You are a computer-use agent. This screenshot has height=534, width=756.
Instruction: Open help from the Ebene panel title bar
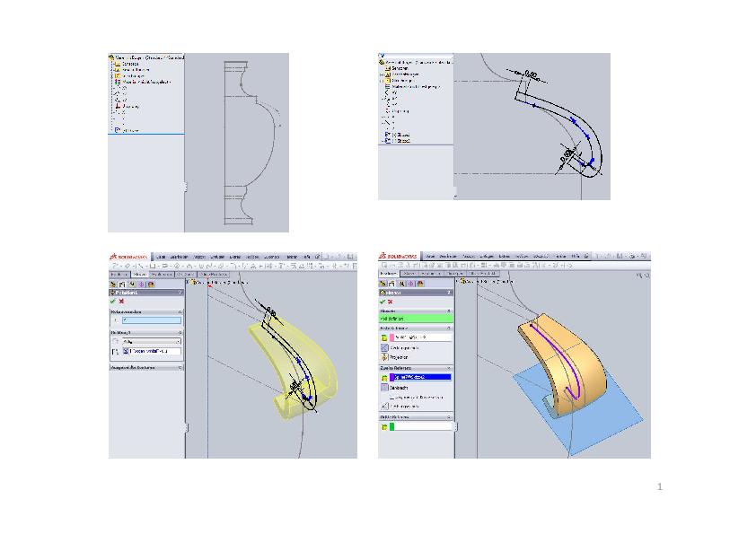click(x=449, y=293)
